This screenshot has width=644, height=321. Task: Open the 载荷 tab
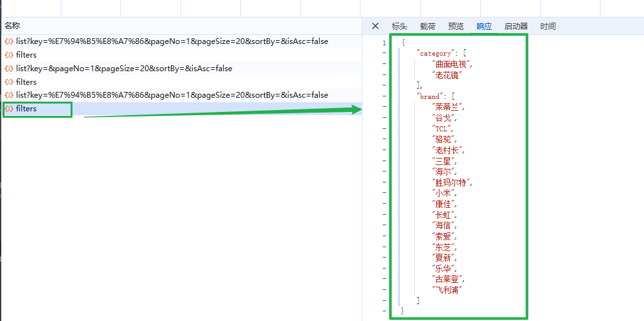[x=428, y=27]
